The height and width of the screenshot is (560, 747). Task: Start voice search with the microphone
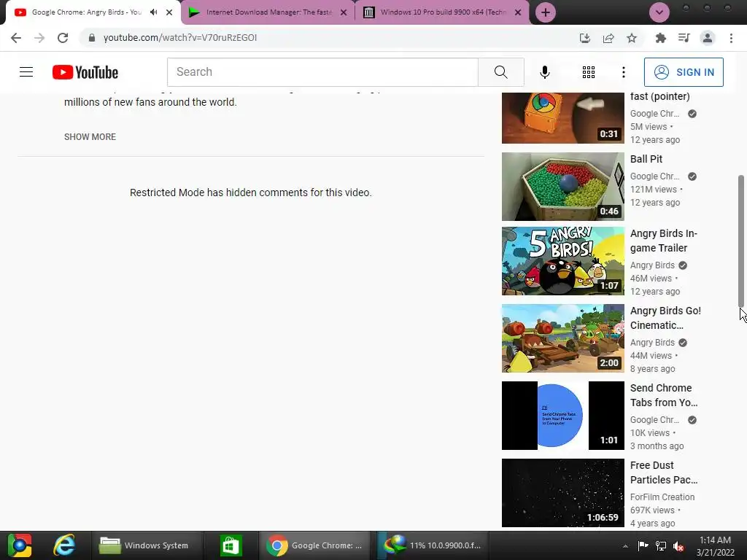(x=544, y=72)
